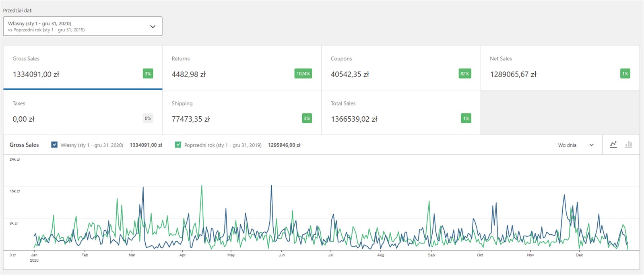Select the Returns summary tab
The height and width of the screenshot is (275, 644).
(242, 67)
